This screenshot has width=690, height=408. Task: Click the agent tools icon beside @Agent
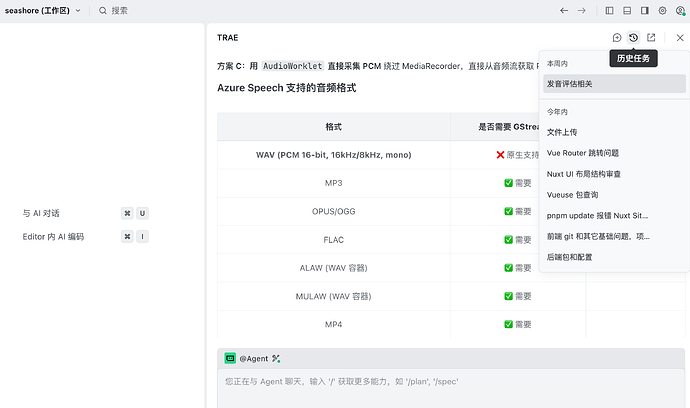tap(276, 359)
